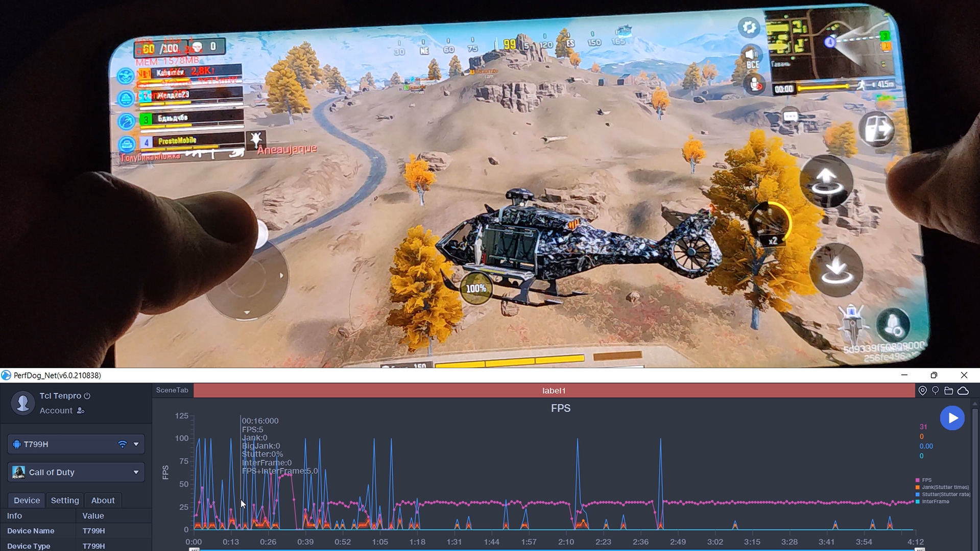Tap the muted microphone icon in game
980x551 pixels.
[x=755, y=84]
